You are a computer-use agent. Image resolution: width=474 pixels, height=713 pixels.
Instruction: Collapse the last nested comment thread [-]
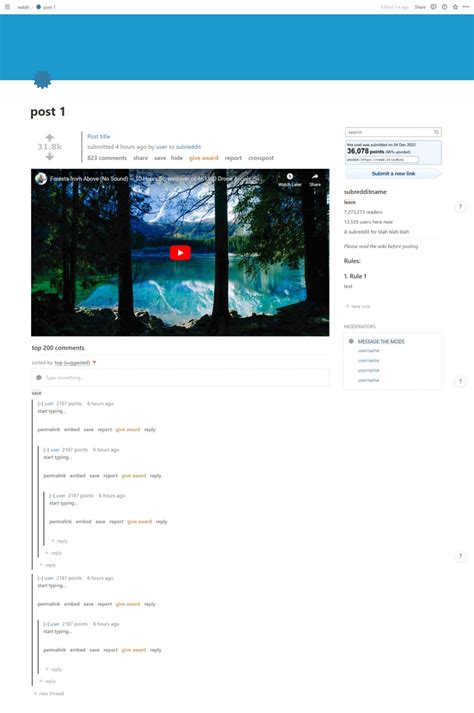(x=46, y=624)
